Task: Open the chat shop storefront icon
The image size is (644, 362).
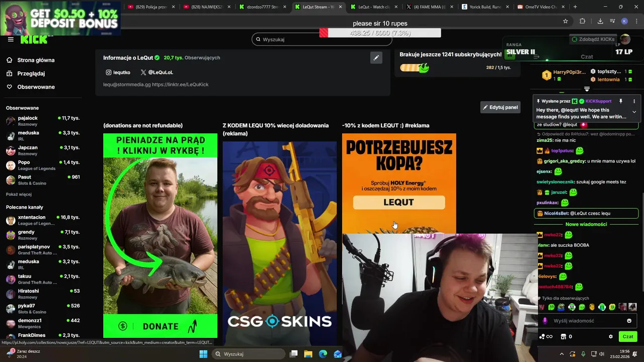Action: (x=563, y=337)
